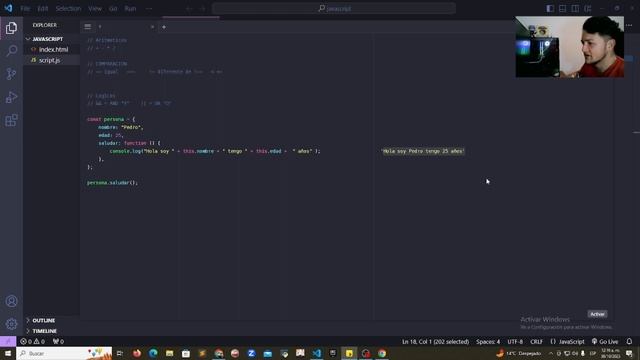Change end of line sequence CRLF
640x360 pixels.
pos(536,341)
